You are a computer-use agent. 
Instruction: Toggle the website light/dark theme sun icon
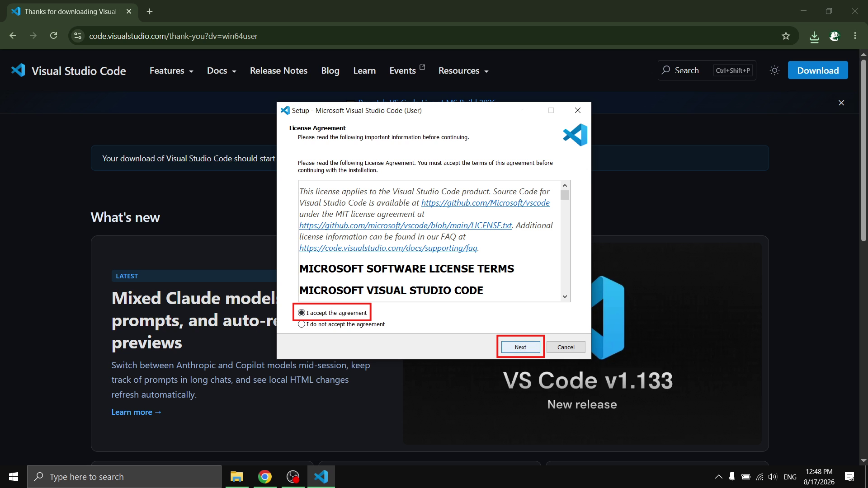(x=774, y=70)
